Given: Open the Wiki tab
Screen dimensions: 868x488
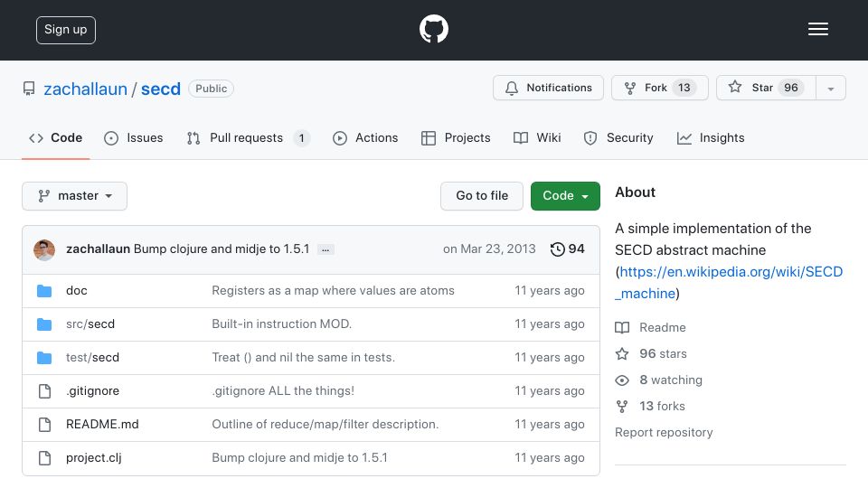Looking at the screenshot, I should [x=537, y=137].
